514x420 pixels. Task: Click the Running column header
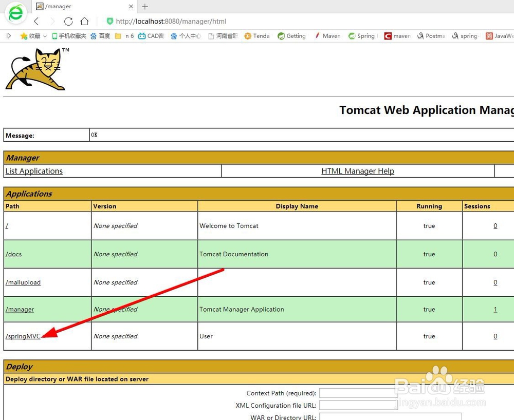pyautogui.click(x=429, y=206)
